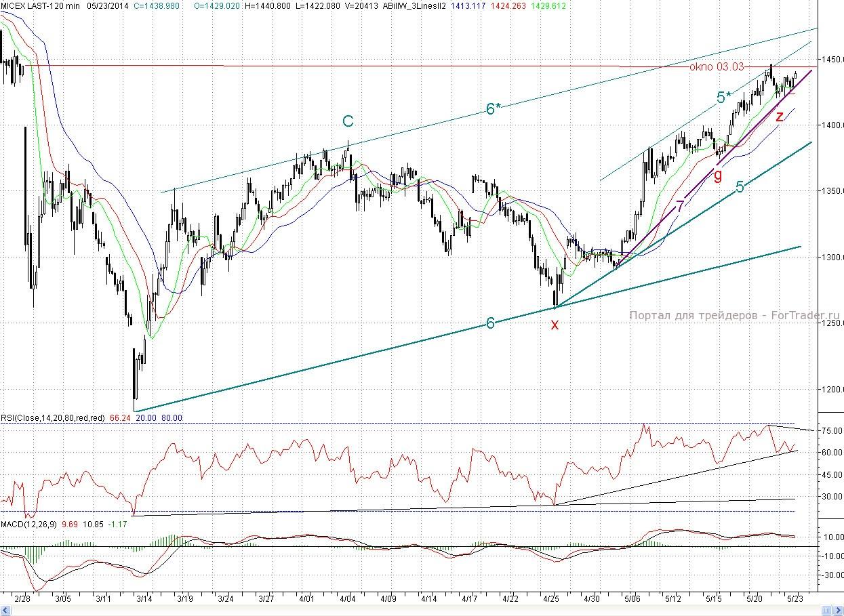Click the '1450.0' price axis value

[831, 60]
